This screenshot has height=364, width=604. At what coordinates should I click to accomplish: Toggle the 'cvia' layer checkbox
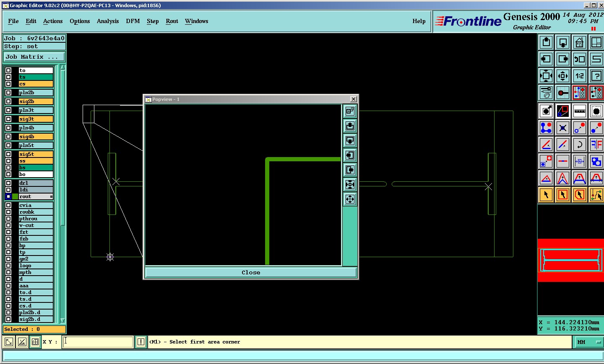click(8, 205)
